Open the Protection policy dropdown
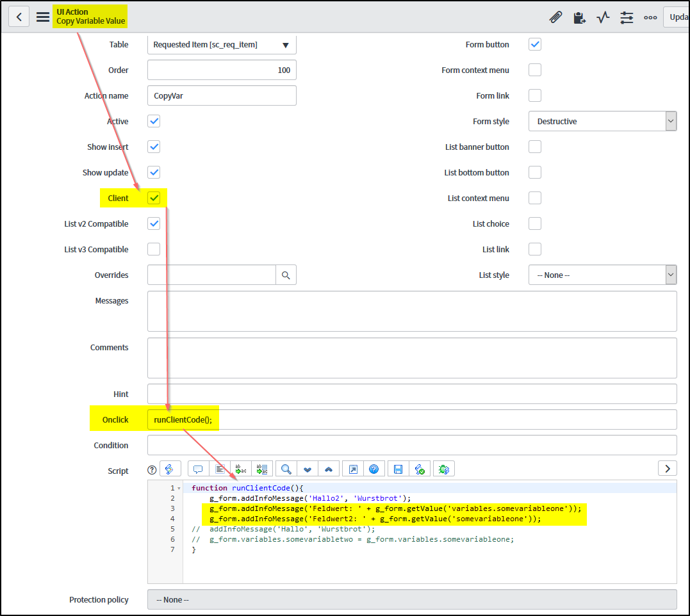Image resolution: width=690 pixels, height=616 pixels. coord(412,600)
